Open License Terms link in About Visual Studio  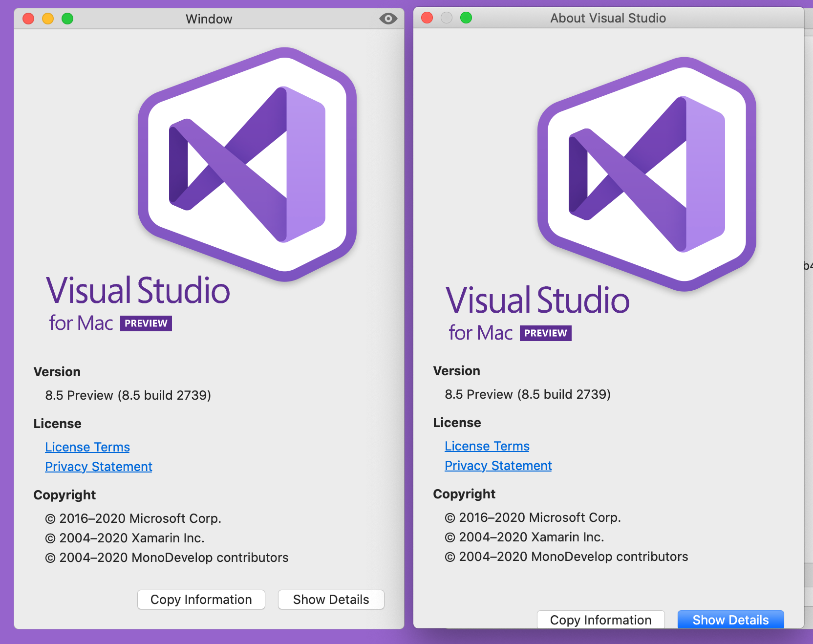click(x=487, y=446)
